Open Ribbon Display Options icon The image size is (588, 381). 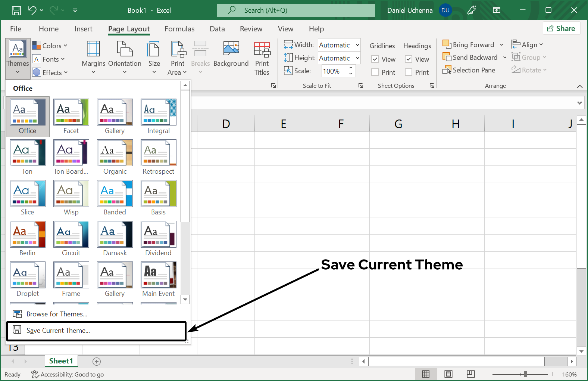coord(497,10)
